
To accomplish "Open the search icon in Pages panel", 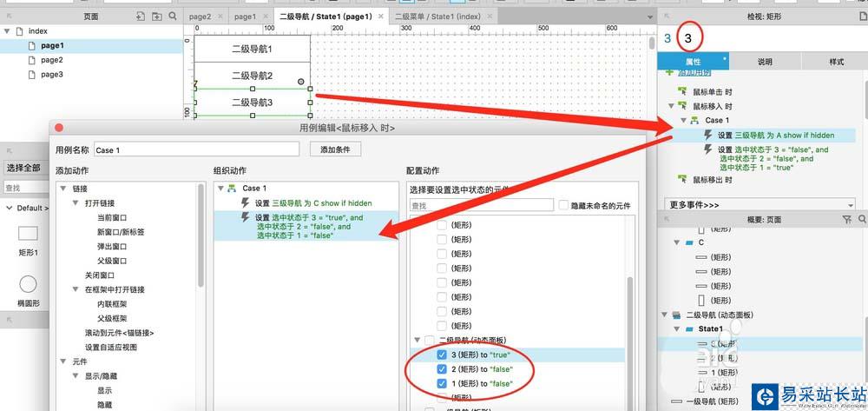I will click(x=173, y=16).
